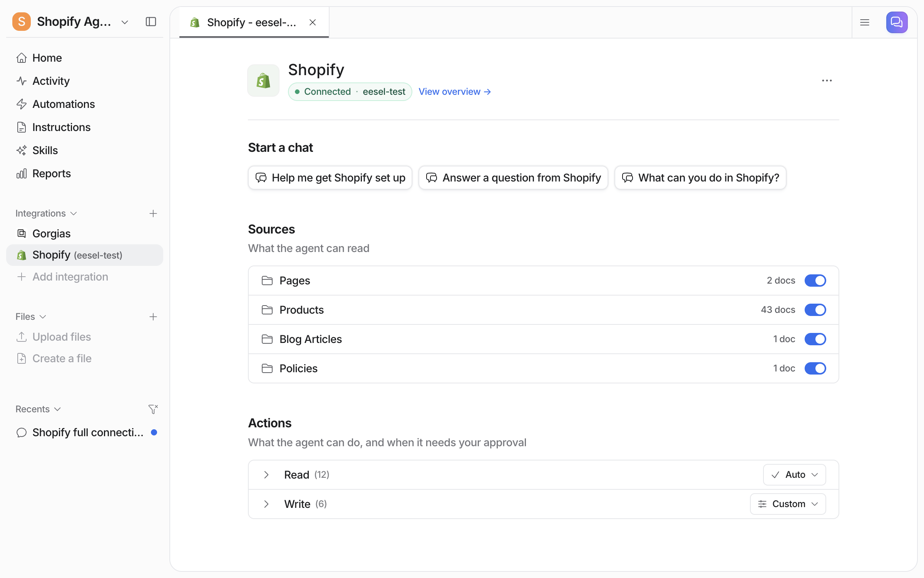Viewport: 924px width, 578px height.
Task: Add a new file using the plus icon beside Files
Action: (x=153, y=317)
